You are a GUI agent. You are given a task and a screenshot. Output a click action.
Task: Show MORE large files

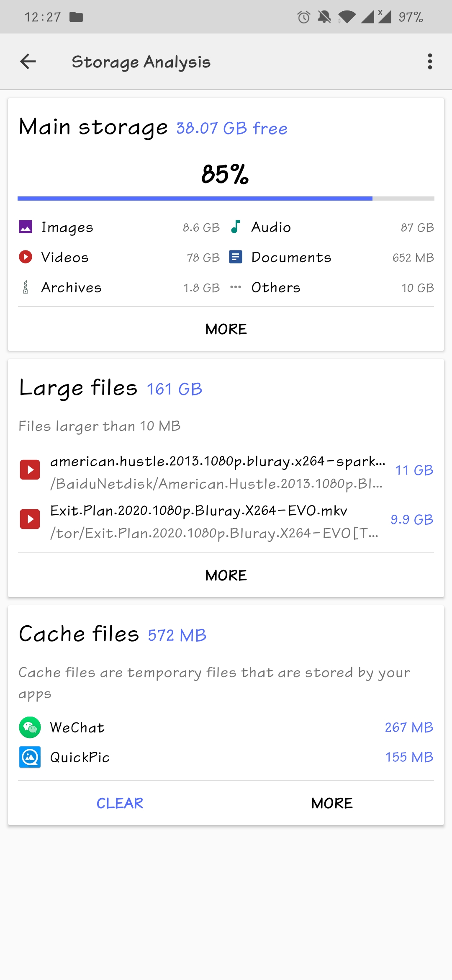[x=226, y=575]
